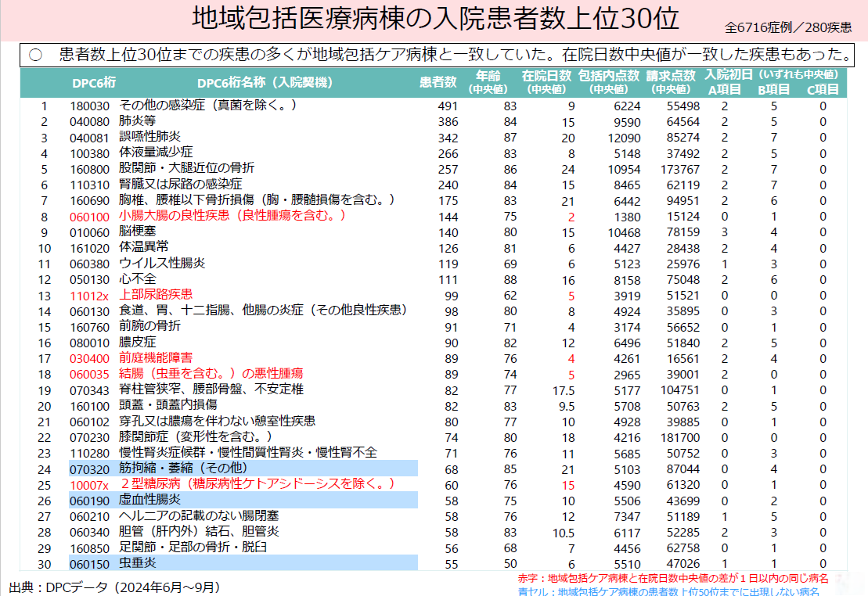Click the source note 出典：DPCデータ
The image size is (868, 596).
click(114, 586)
